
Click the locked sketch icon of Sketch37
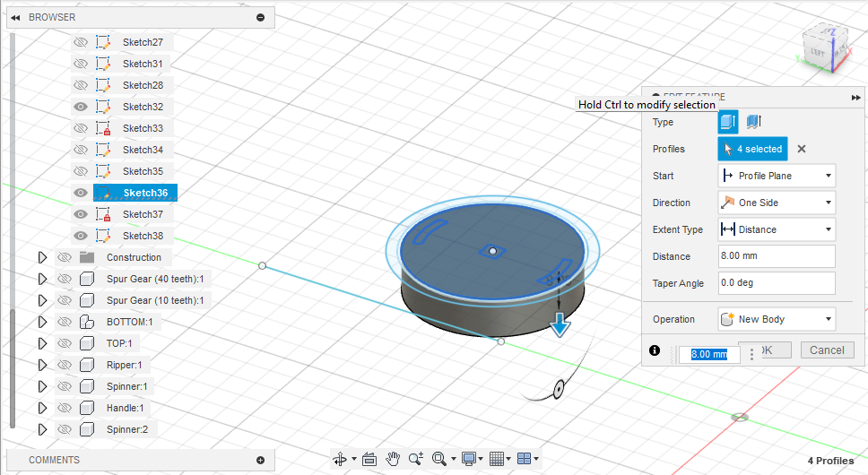tap(103, 214)
